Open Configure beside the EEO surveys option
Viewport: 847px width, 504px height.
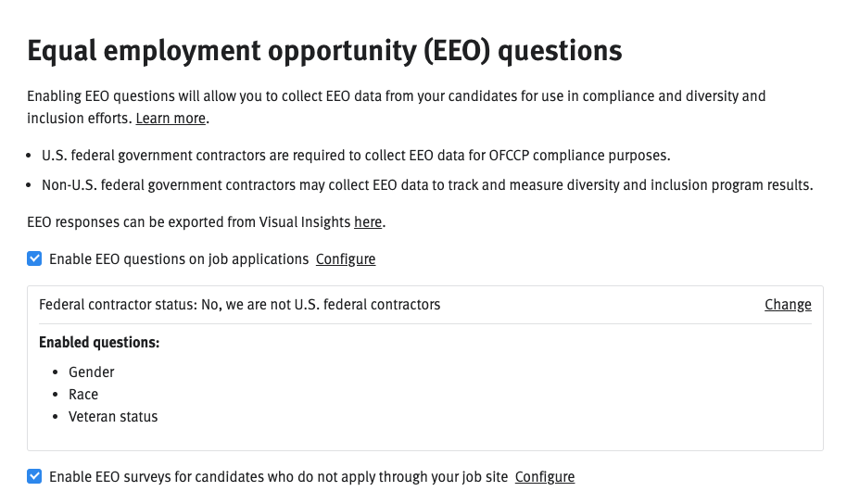click(545, 477)
